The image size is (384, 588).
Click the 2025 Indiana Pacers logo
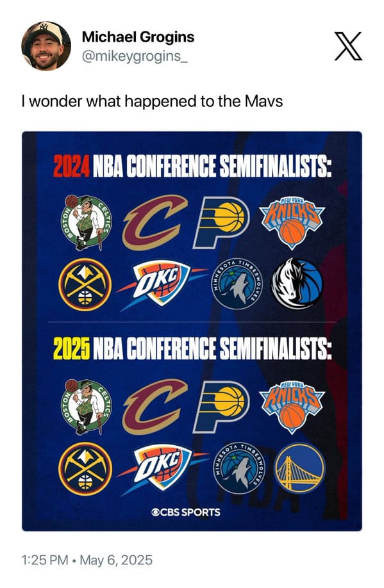pyautogui.click(x=221, y=407)
